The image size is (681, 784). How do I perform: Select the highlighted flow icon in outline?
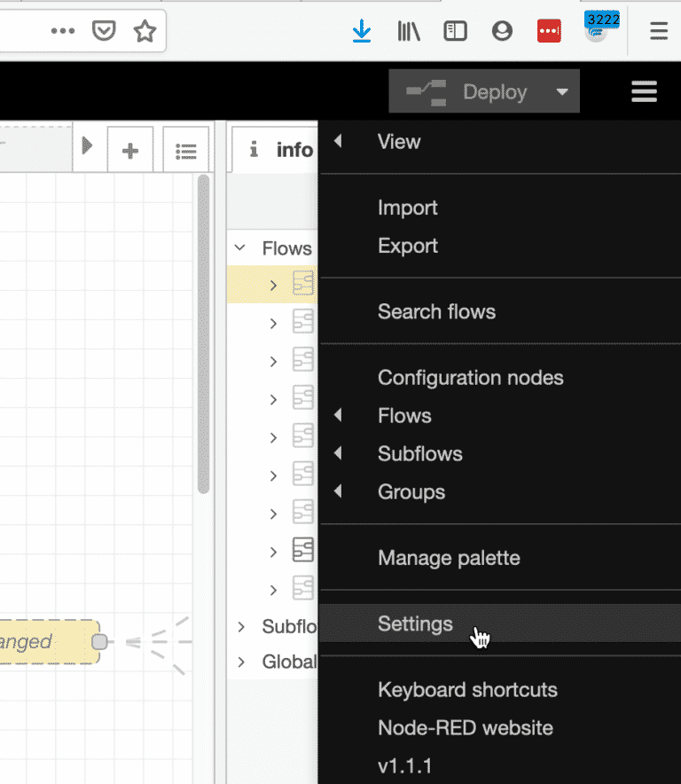click(303, 283)
